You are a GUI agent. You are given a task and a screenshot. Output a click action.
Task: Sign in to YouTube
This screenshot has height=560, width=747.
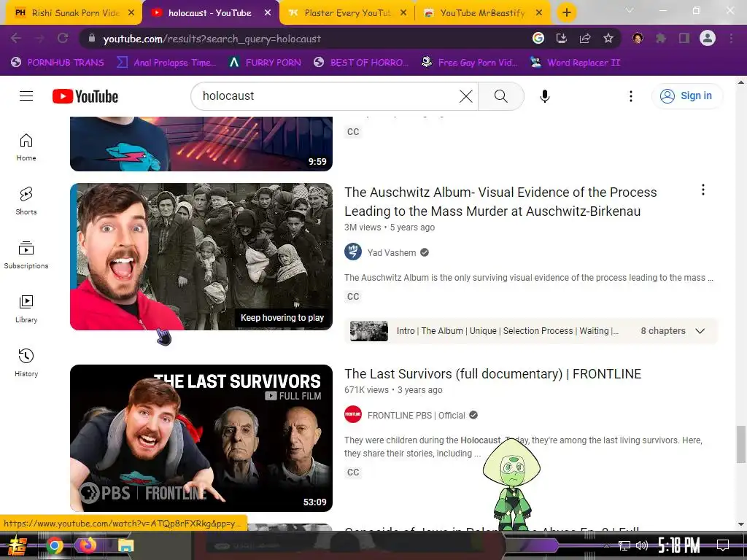(686, 96)
